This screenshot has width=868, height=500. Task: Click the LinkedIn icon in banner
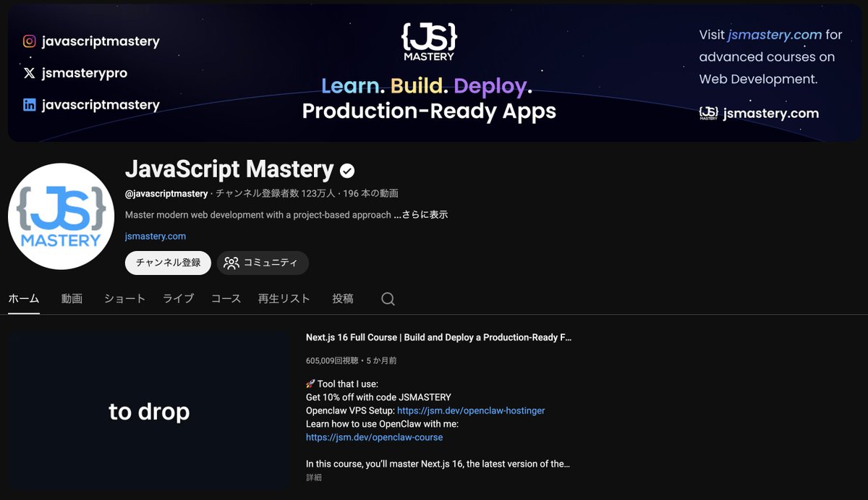click(30, 105)
